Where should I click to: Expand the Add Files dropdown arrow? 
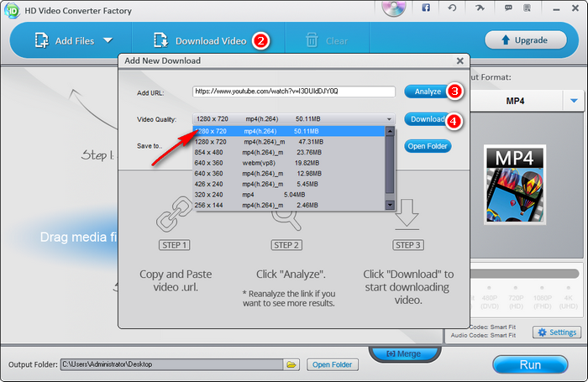(108, 40)
